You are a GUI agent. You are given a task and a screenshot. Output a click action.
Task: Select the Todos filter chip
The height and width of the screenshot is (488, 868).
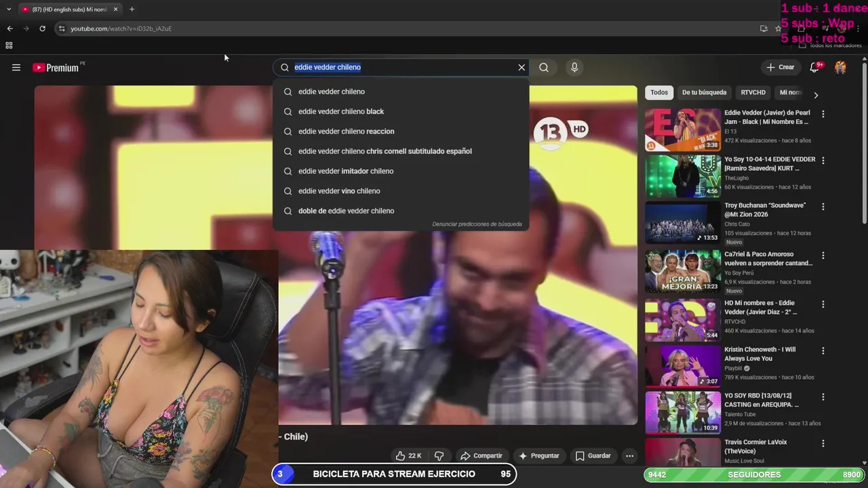pyautogui.click(x=658, y=92)
